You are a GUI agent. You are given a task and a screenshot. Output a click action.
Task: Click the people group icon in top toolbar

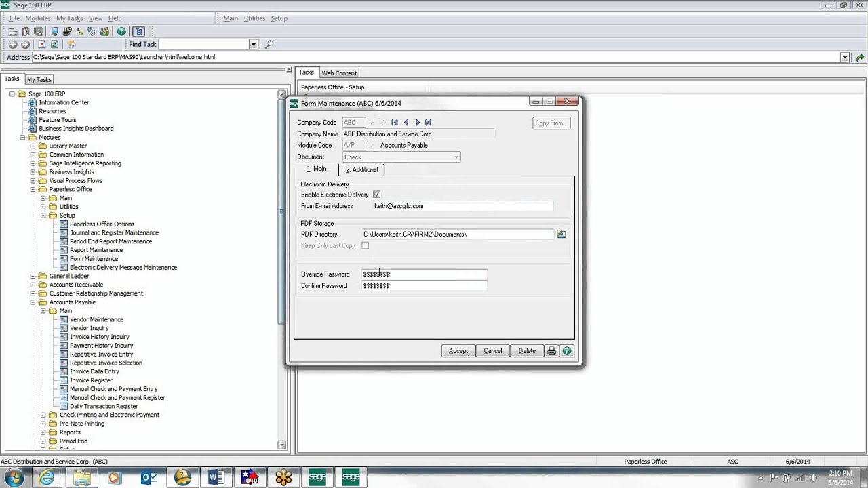[104, 31]
